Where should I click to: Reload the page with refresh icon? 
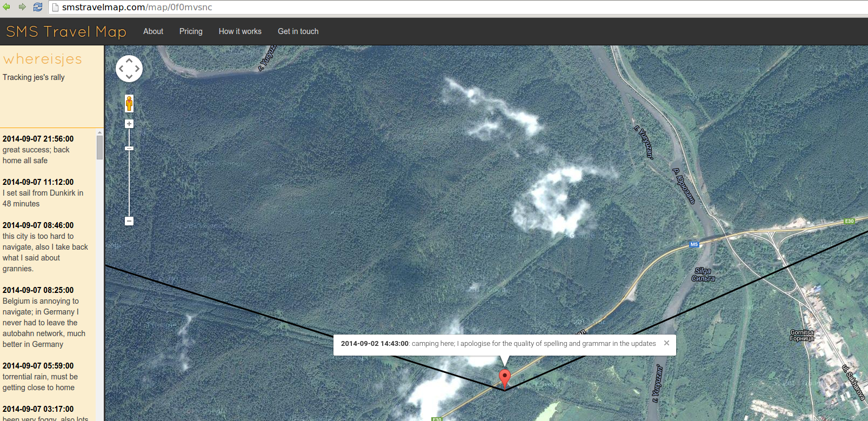pos(38,7)
